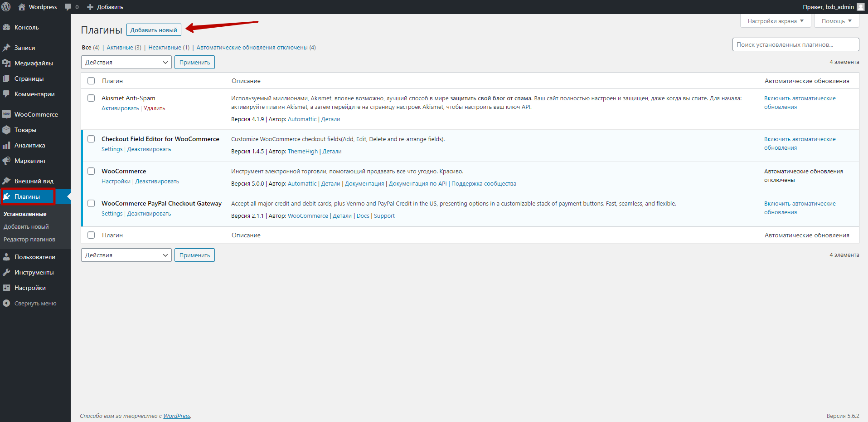
Task: Open the bottom Действия bulk actions dropdown
Action: [x=126, y=255]
